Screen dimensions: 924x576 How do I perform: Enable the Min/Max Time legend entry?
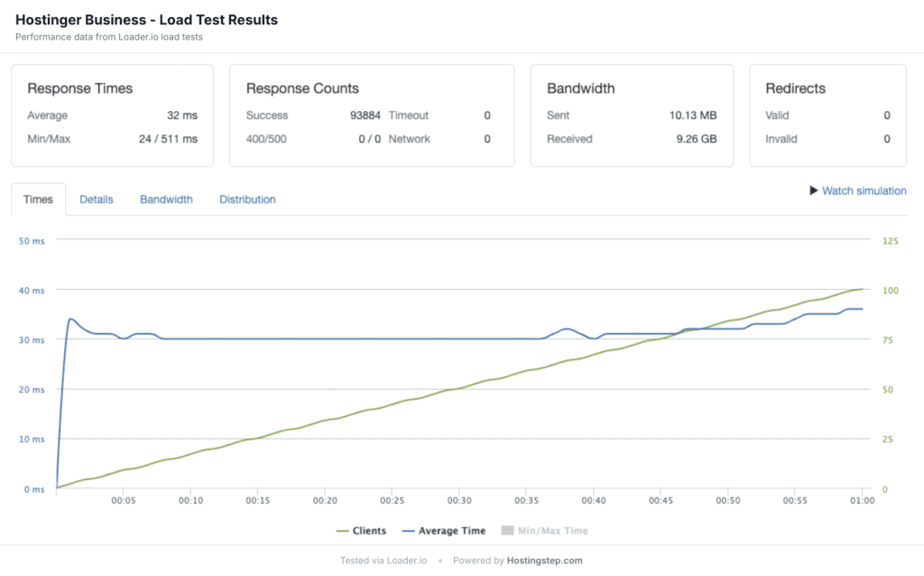pyautogui.click(x=544, y=531)
